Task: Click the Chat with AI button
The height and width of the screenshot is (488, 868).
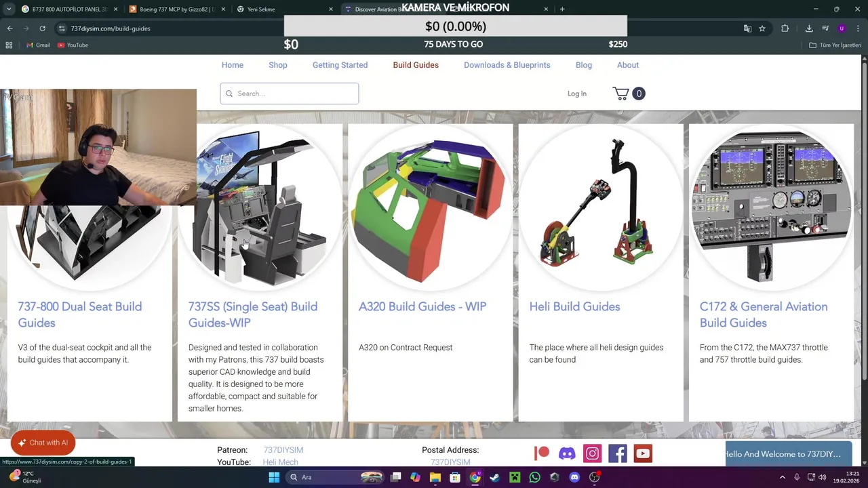Action: point(43,443)
